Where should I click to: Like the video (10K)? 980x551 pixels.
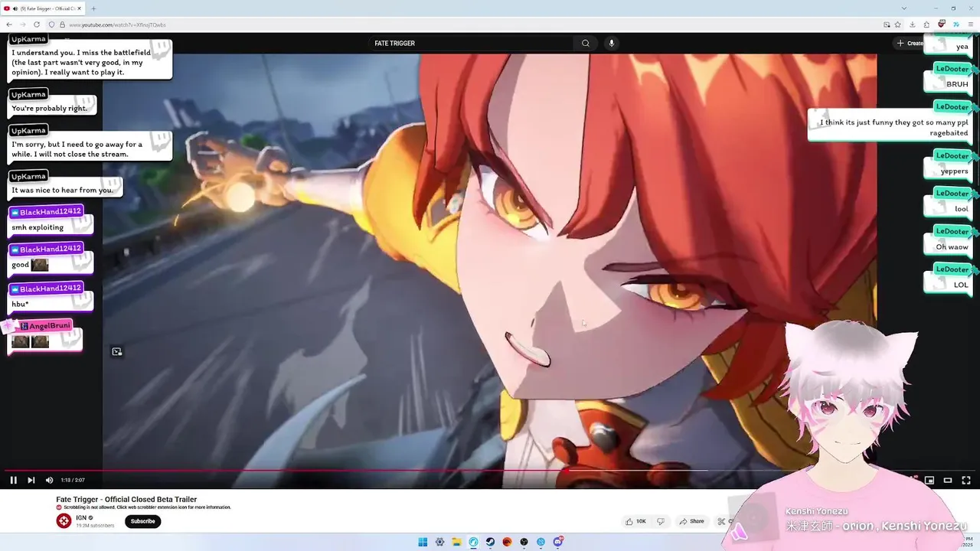click(636, 521)
